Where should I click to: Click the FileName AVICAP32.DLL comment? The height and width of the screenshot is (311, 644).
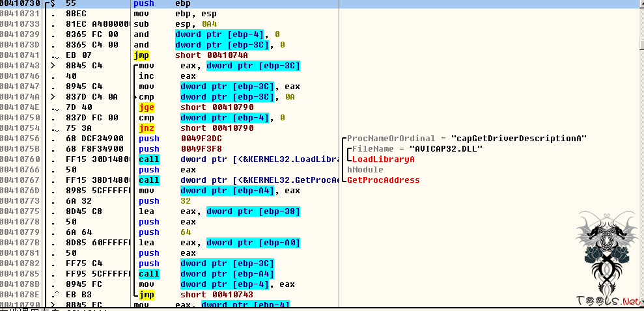(417, 149)
